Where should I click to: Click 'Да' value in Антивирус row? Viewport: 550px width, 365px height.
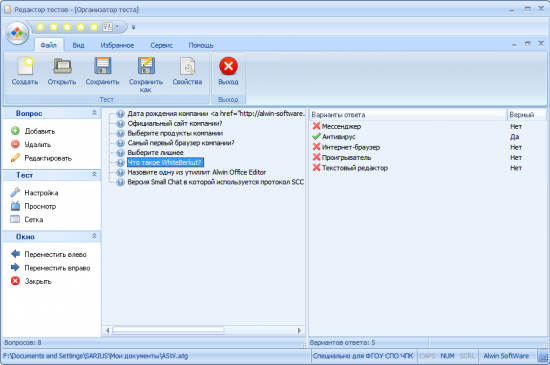pyautogui.click(x=515, y=137)
